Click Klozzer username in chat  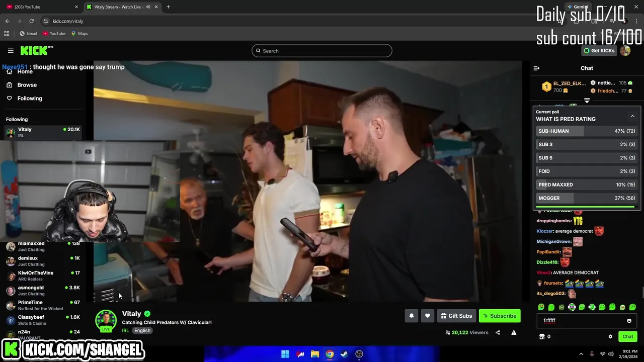[544, 231]
